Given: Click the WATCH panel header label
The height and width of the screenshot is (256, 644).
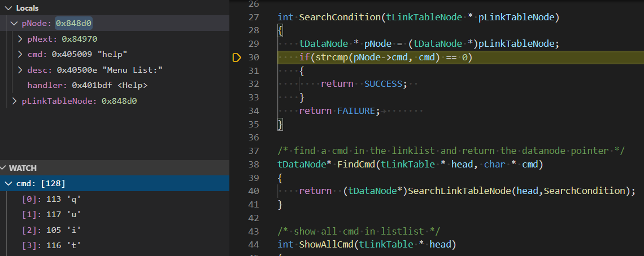Looking at the screenshot, I should click(x=23, y=168).
